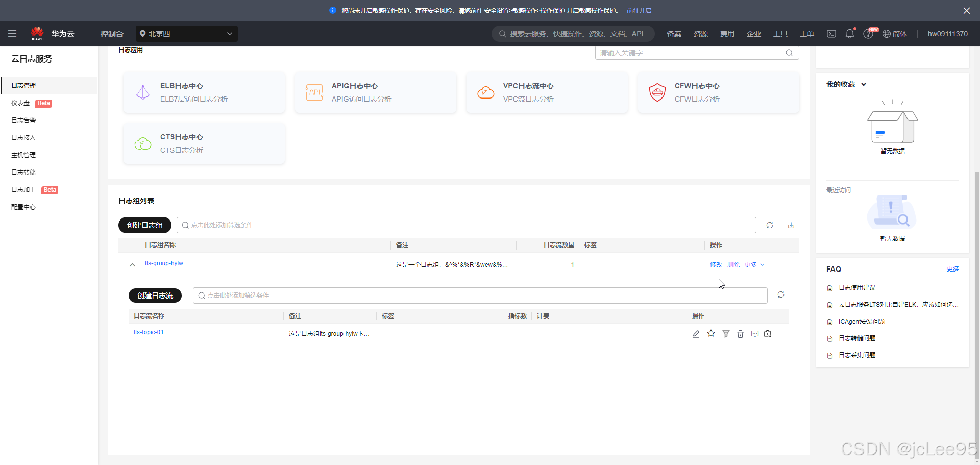Screen dimensions: 980x465
Task: Click 创建日志组 button
Action: pos(145,225)
